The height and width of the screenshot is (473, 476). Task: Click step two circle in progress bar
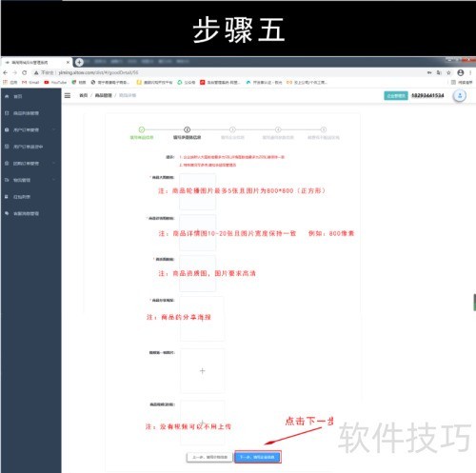(188, 129)
